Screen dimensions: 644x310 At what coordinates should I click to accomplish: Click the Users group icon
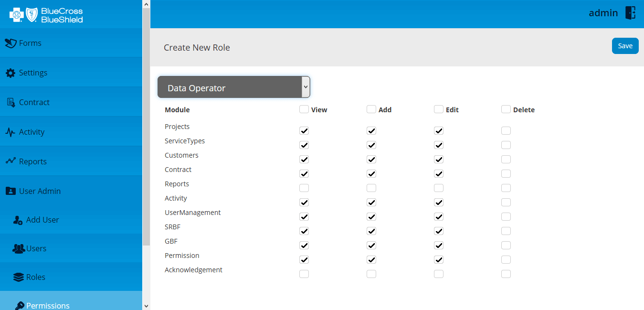click(x=18, y=249)
